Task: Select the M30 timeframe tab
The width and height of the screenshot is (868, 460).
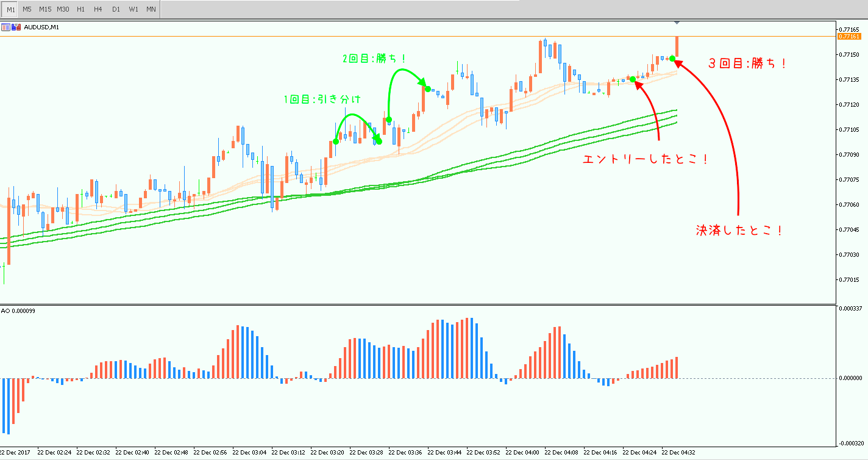Action: (63, 9)
